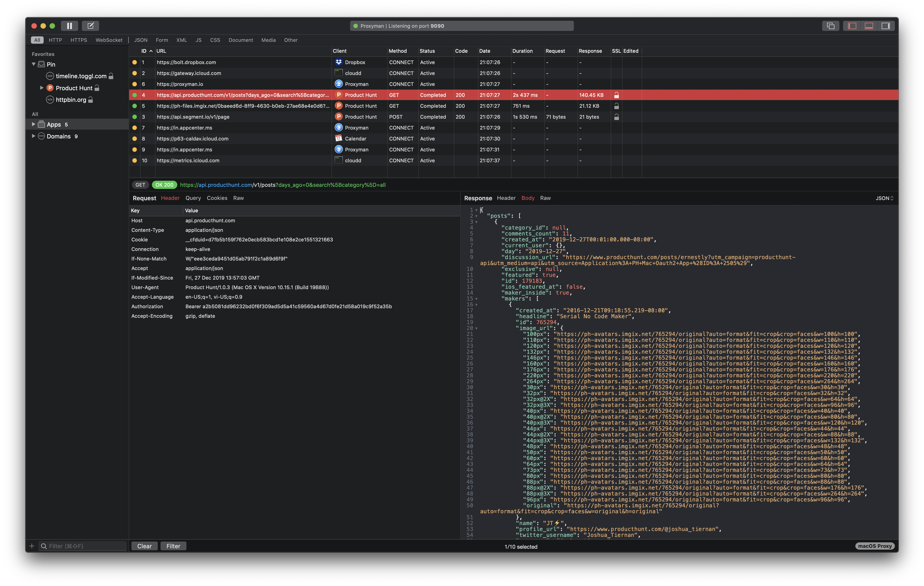Pause traffic capturing with the pause icon
The height and width of the screenshot is (586, 924).
(x=69, y=26)
